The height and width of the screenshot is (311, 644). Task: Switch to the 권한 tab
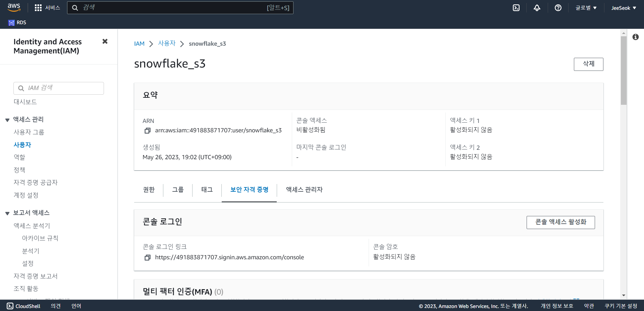pyautogui.click(x=149, y=190)
